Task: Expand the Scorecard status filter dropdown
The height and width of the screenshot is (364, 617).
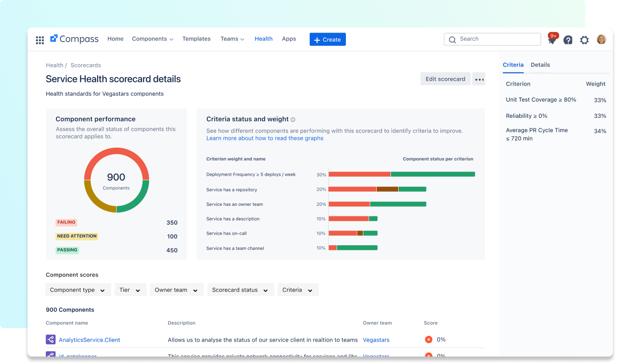Action: coord(240,290)
